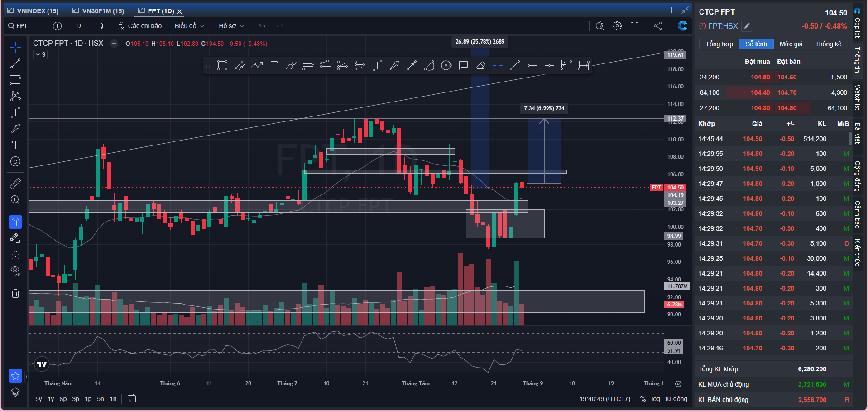Enter fullscreen chart mode
The width and height of the screenshot is (868, 412).
coord(634,26)
